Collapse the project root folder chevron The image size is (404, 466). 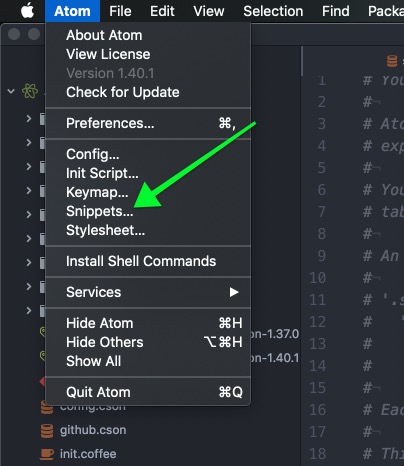pos(11,91)
